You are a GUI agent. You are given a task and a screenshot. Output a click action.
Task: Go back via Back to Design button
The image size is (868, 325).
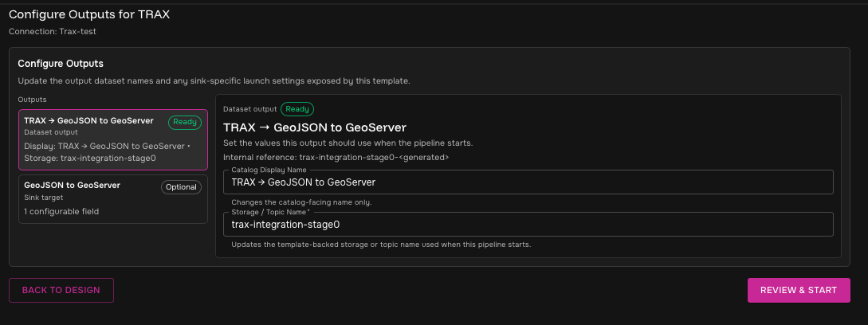61,290
